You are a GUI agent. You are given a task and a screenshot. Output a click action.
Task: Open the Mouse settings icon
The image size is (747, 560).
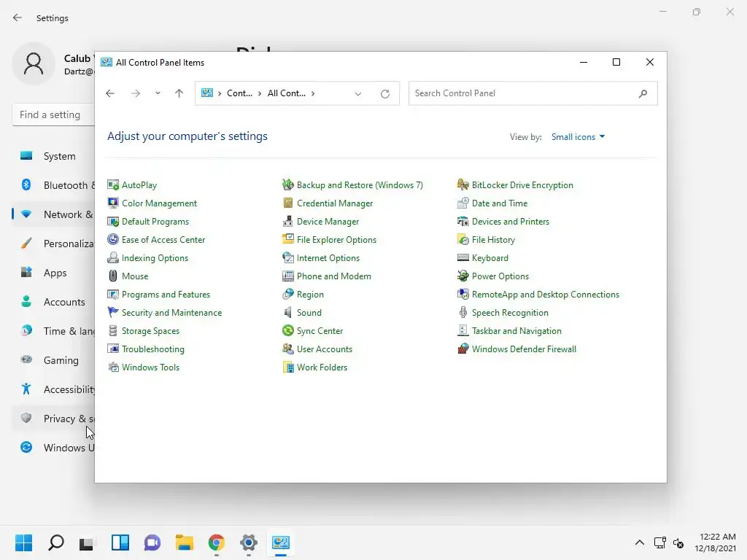[x=113, y=276]
